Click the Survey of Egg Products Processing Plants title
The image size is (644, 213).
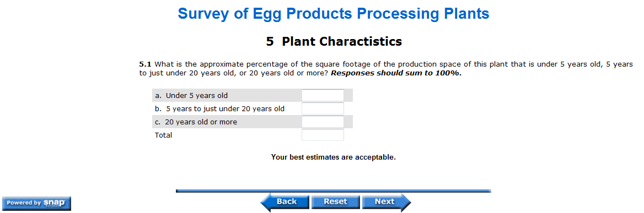pos(334,14)
